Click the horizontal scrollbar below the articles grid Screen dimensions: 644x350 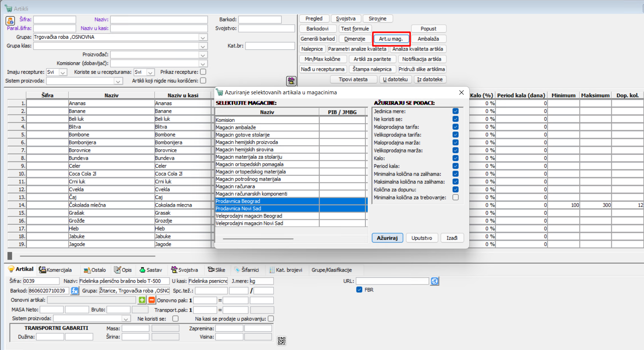click(88, 256)
